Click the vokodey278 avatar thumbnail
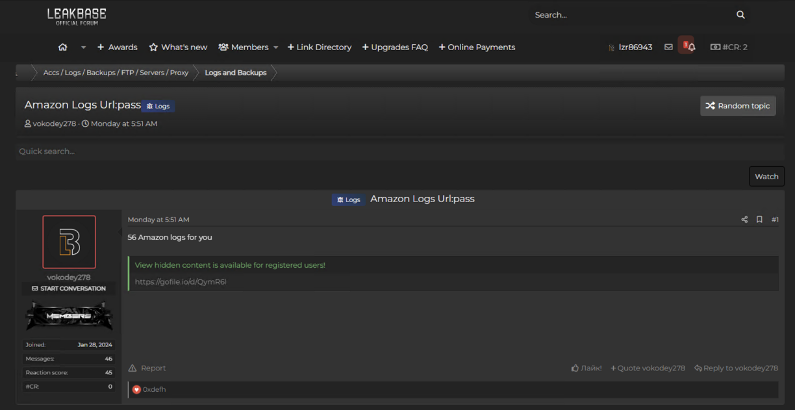 coord(69,241)
